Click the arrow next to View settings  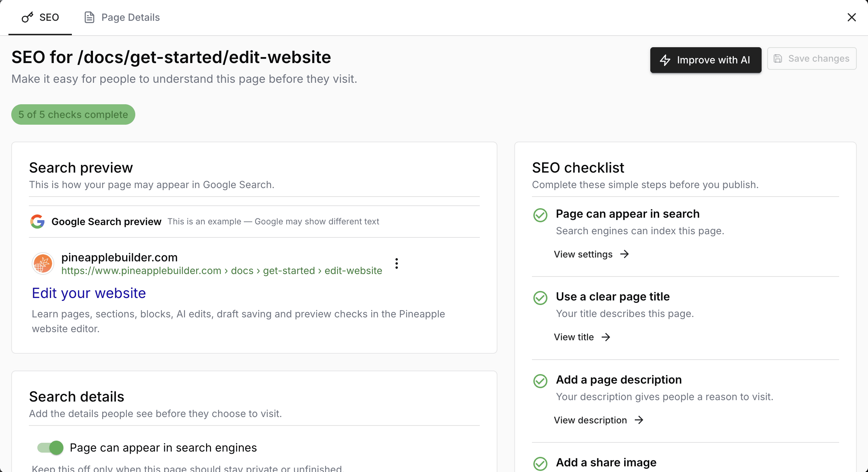(x=625, y=254)
